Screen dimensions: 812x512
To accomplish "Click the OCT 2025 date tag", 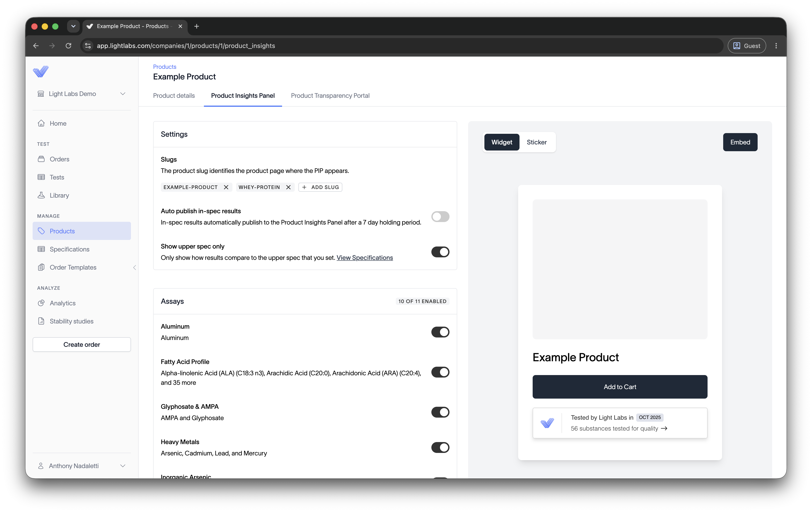I will pos(650,418).
